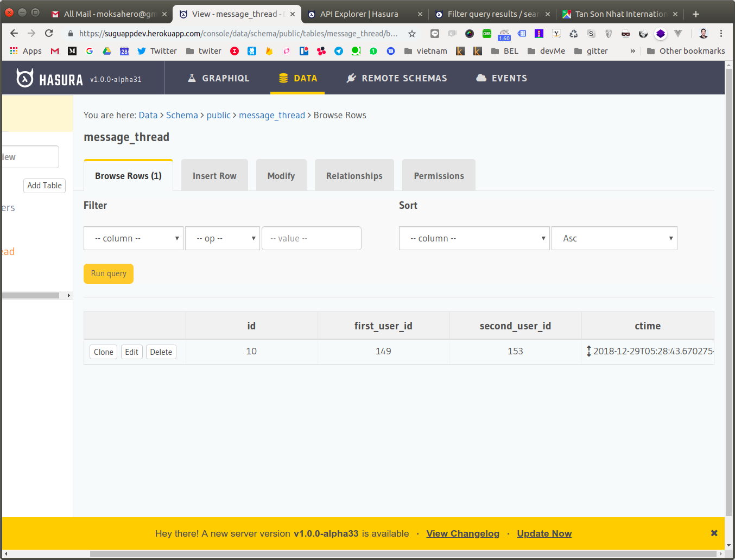The height and width of the screenshot is (560, 735).
Task: Open the Asc sort order dropdown
Action: [x=614, y=238]
